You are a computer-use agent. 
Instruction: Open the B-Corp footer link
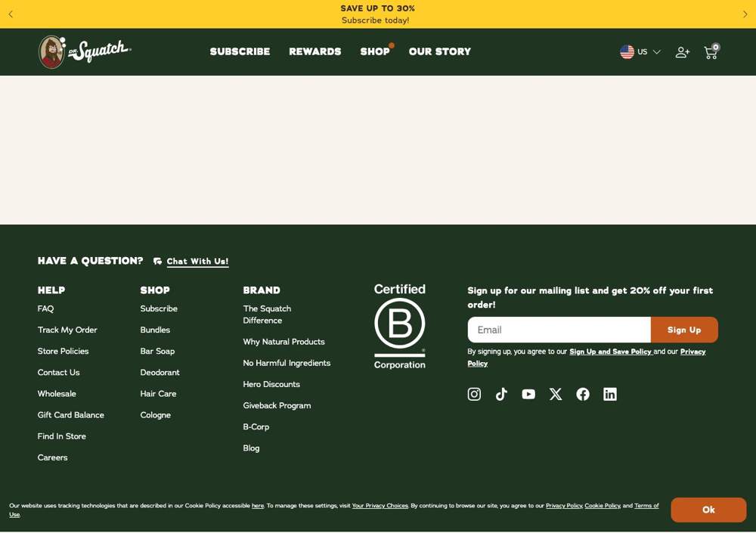pos(256,427)
